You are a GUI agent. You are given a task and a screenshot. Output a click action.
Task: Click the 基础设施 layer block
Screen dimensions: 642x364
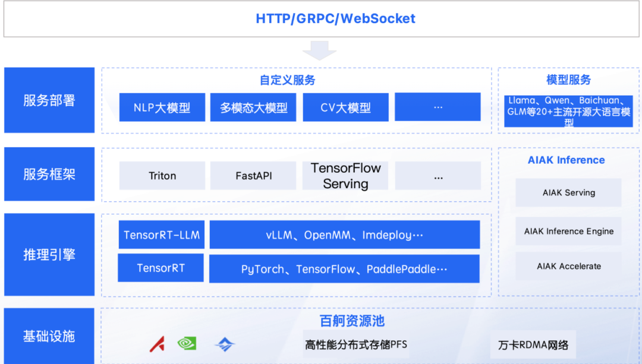[49, 335]
